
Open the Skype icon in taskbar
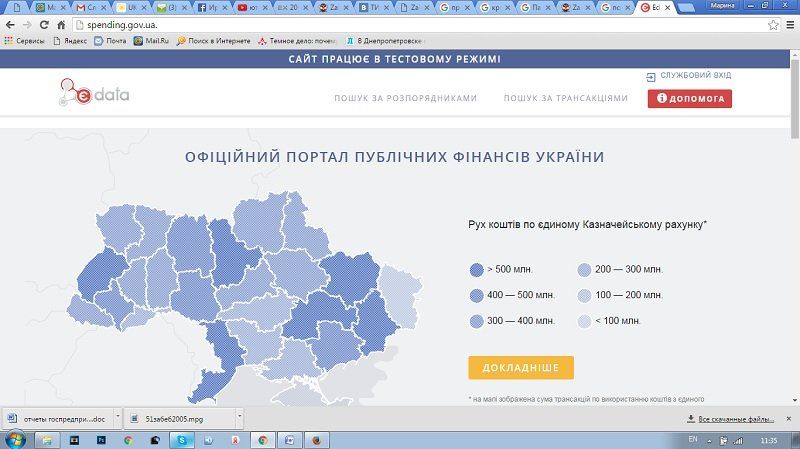point(182,439)
